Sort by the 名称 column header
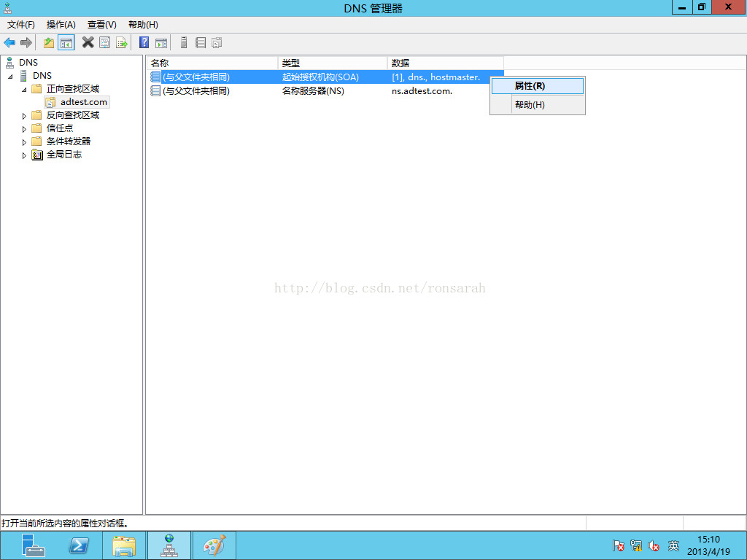747x560 pixels. pos(212,63)
